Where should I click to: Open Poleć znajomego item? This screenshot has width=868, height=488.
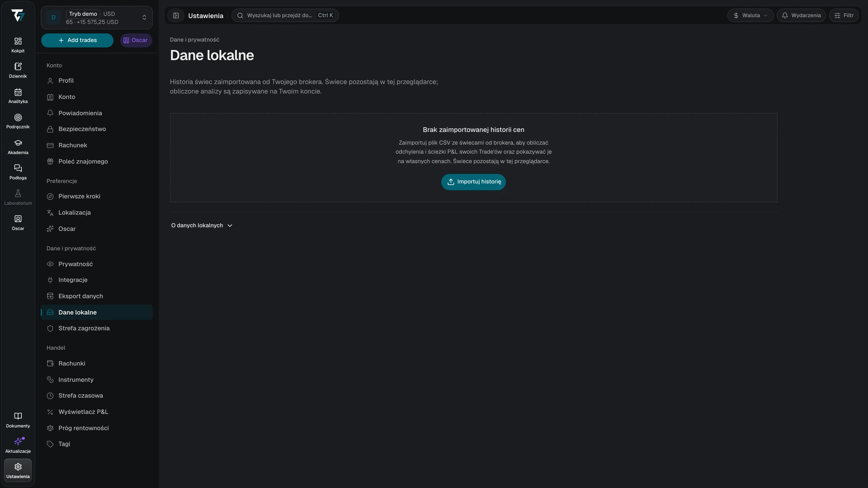97,162
